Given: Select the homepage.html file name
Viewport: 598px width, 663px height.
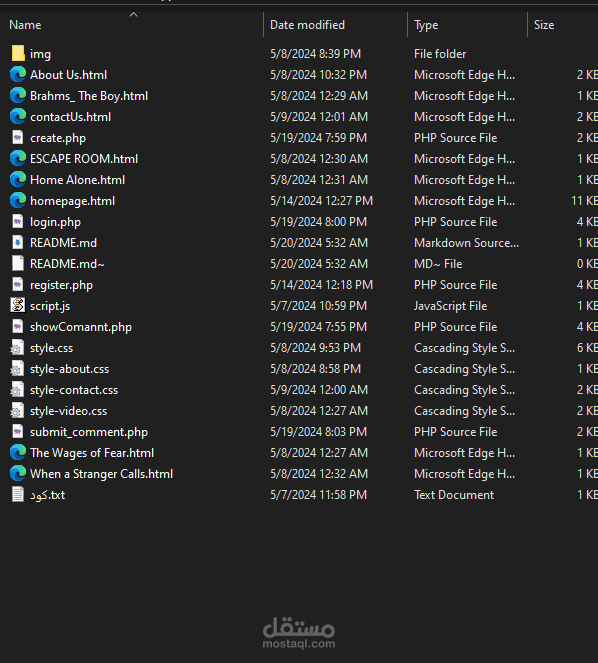Looking at the screenshot, I should point(72,201).
